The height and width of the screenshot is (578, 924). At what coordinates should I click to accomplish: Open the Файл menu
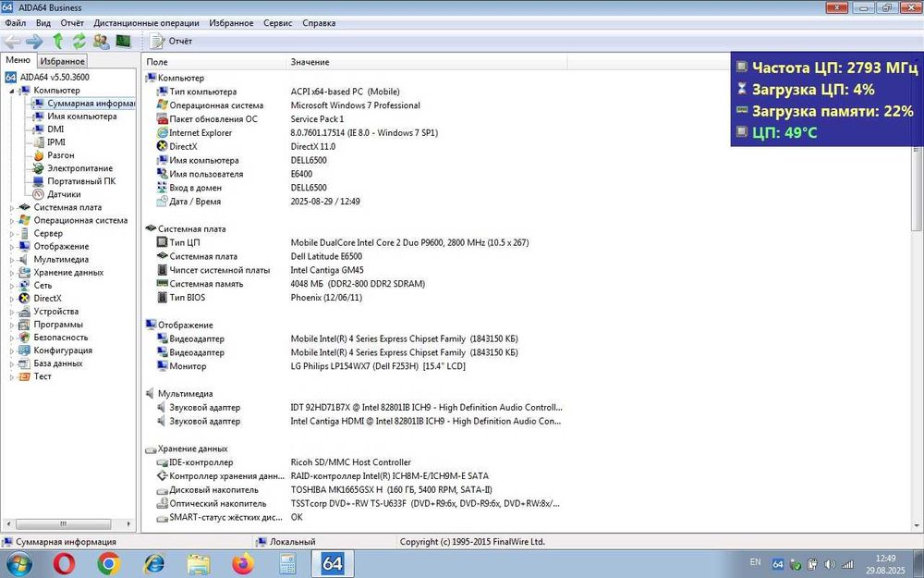click(16, 23)
